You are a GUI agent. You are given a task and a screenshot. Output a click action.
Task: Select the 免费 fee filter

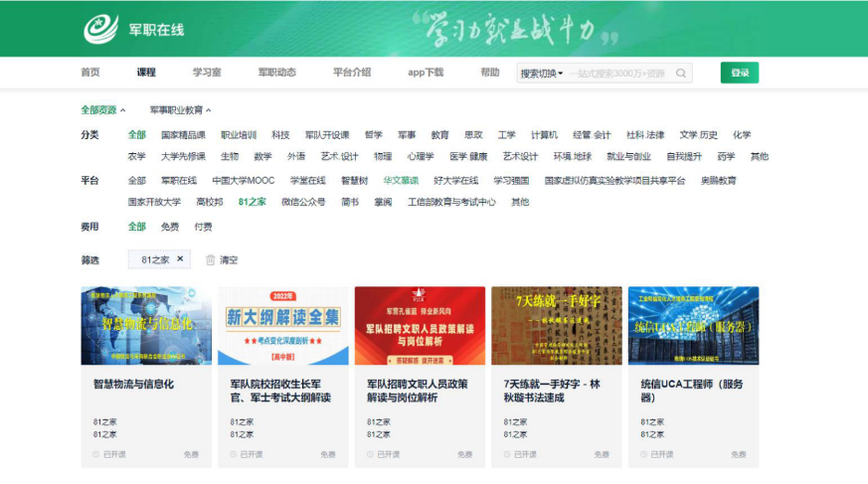[170, 227]
